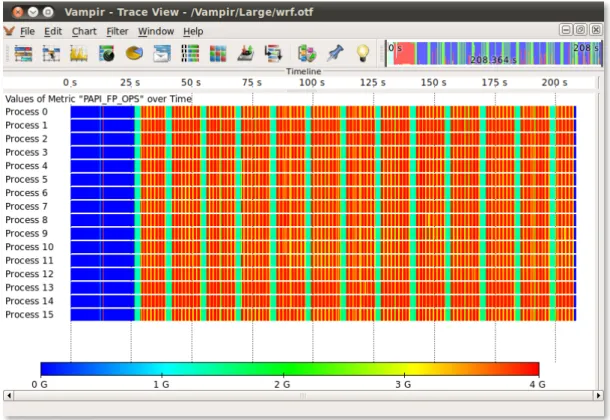Click the horizontal scrollbar track
The width and height of the screenshot is (610, 420).
tap(303, 396)
